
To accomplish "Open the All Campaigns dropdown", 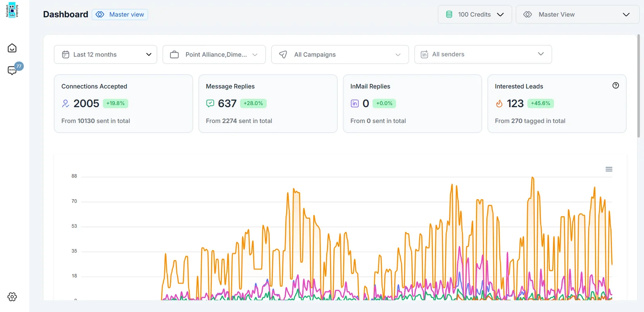I will click(340, 54).
